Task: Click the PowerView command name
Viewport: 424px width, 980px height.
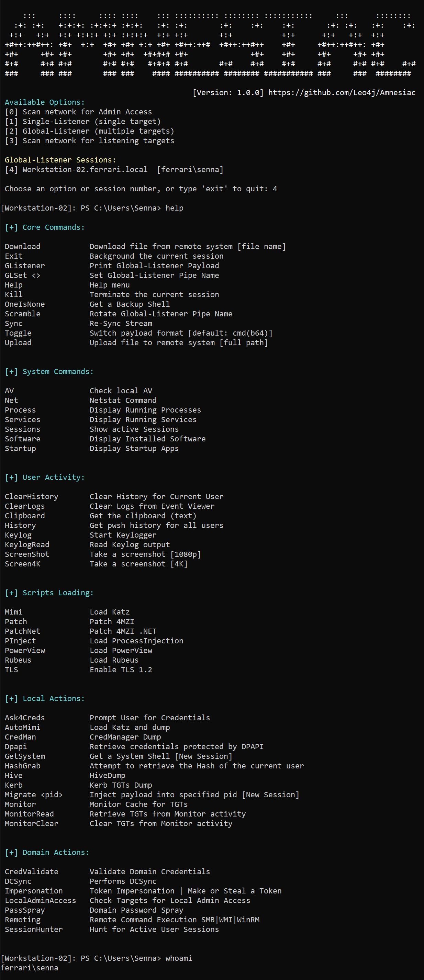Action: click(25, 651)
